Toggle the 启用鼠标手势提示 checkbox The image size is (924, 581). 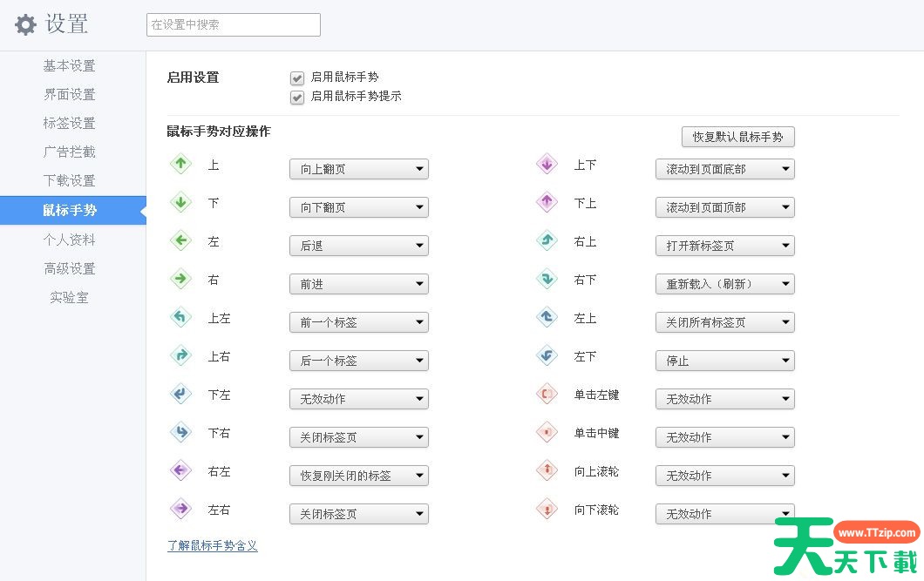tap(297, 98)
